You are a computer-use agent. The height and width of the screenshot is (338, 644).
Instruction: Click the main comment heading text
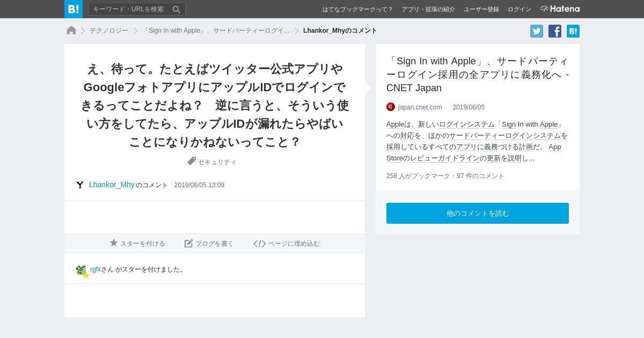[215, 106]
